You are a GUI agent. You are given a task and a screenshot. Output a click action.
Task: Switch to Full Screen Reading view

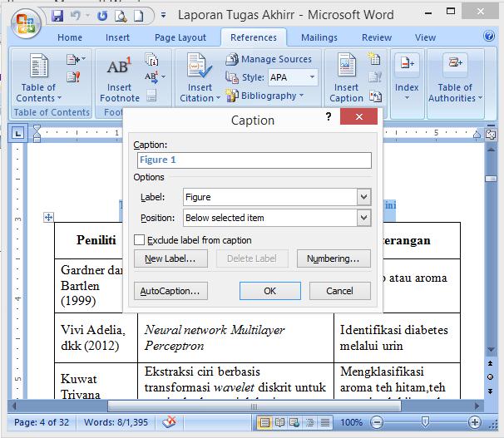tap(279, 422)
